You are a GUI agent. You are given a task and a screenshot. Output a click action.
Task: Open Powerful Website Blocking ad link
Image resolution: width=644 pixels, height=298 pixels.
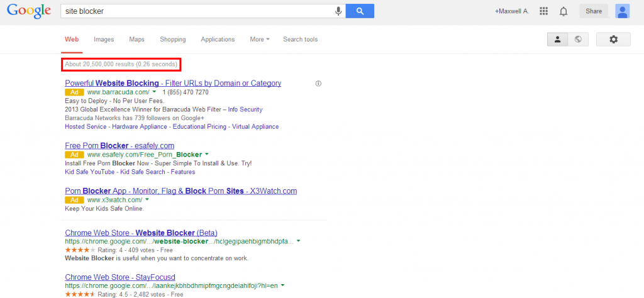pyautogui.click(x=173, y=84)
